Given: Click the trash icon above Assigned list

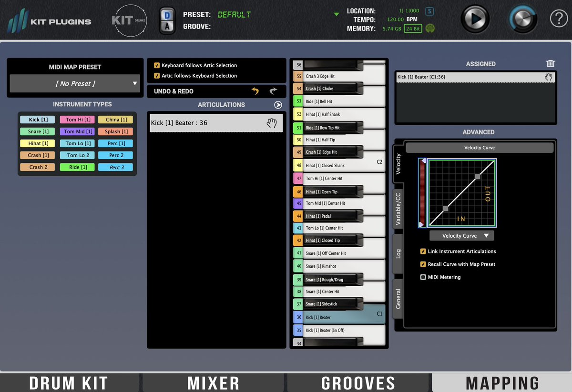Looking at the screenshot, I should pos(551,63).
